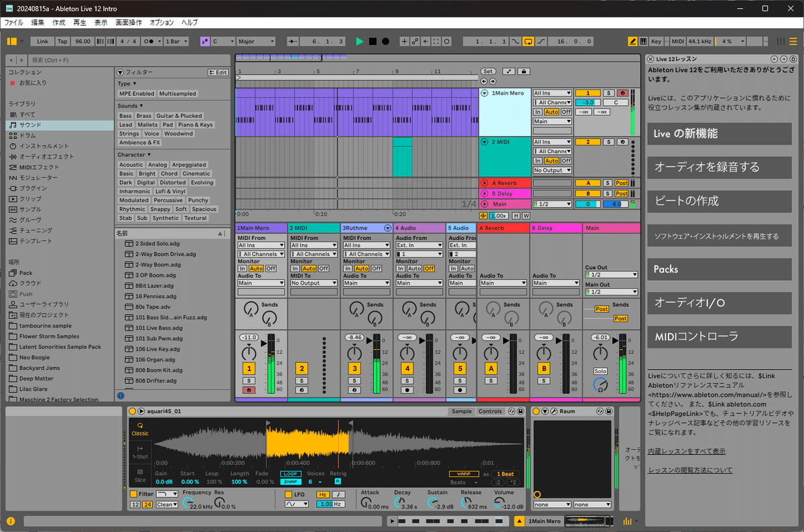Click Re-enable Automation arrow icon
The image size is (804, 532).
click(x=426, y=42)
